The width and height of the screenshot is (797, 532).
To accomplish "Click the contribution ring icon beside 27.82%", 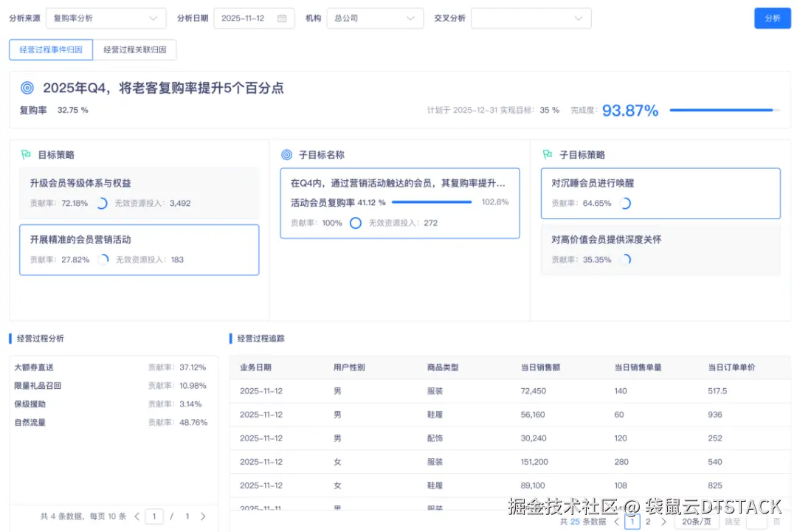I will (103, 260).
